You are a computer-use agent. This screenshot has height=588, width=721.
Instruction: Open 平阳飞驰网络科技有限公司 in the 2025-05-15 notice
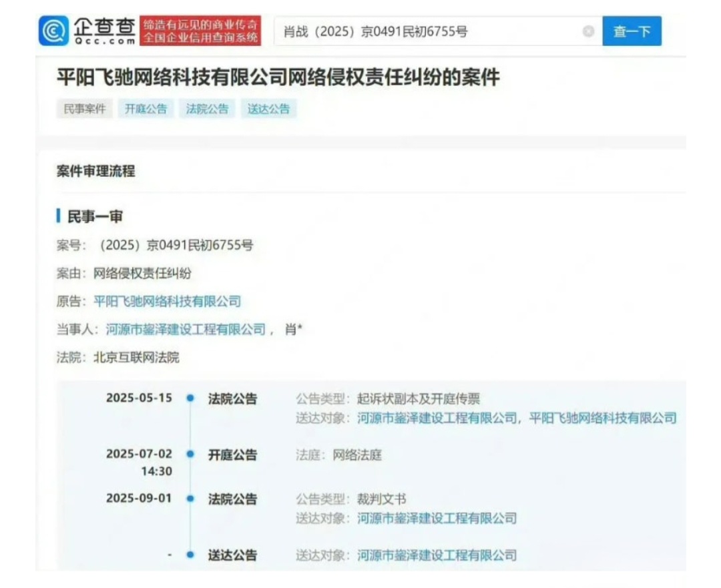[x=603, y=418]
